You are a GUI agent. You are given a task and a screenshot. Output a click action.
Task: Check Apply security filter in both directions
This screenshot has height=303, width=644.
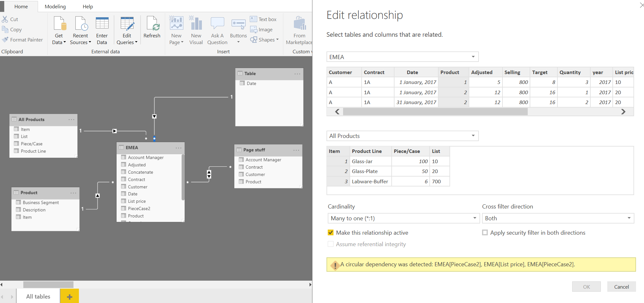[x=485, y=232]
